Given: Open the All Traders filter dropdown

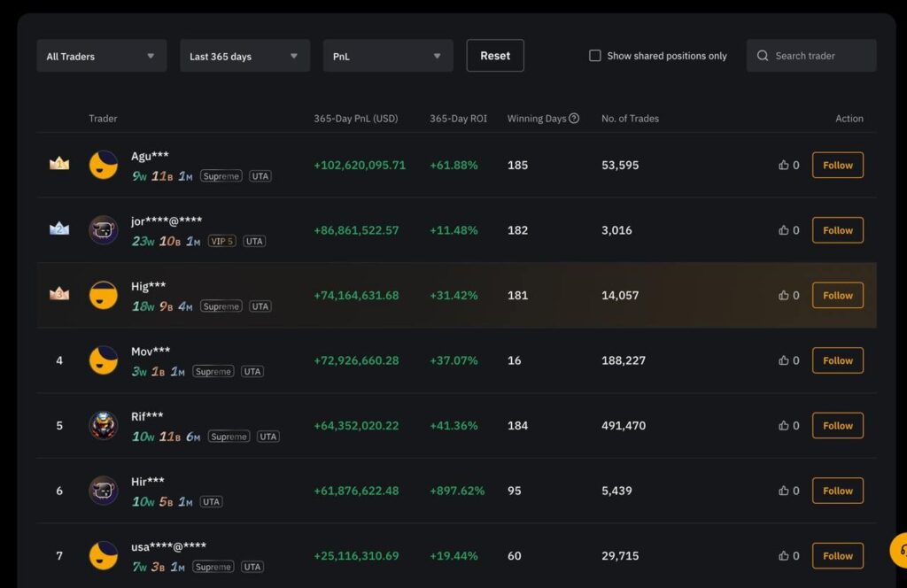Looking at the screenshot, I should pyautogui.click(x=100, y=54).
